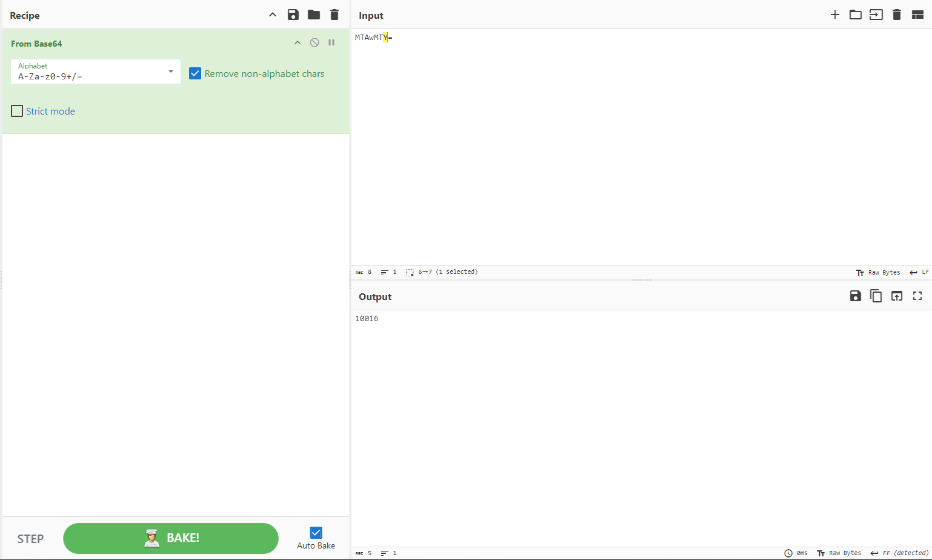The height and width of the screenshot is (560, 932).
Task: Save output to file
Action: 856,296
